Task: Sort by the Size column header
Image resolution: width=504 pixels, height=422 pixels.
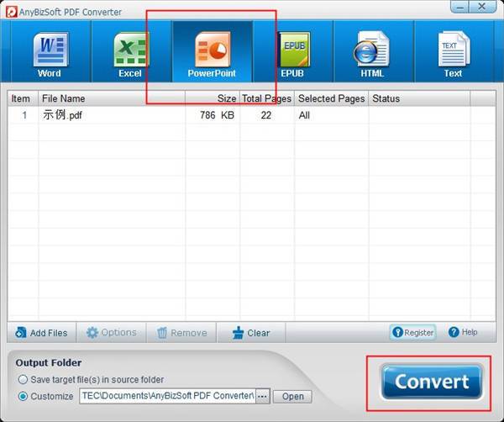Action: (x=213, y=98)
